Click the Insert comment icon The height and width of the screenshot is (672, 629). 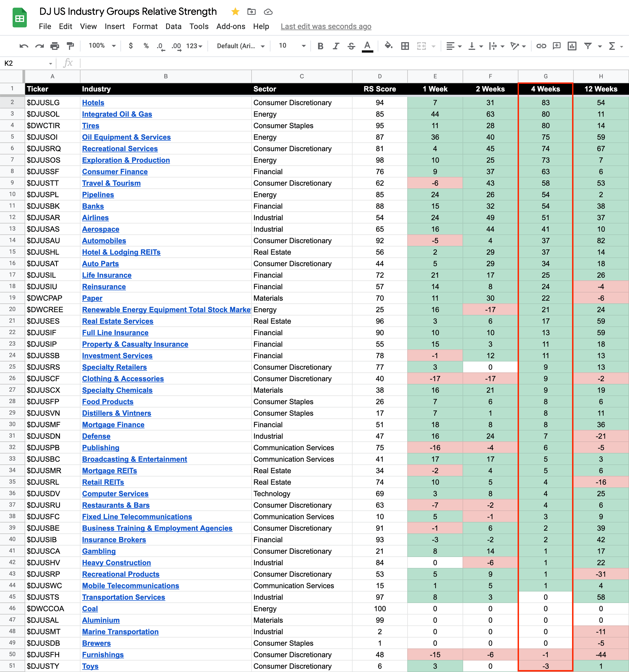556,46
